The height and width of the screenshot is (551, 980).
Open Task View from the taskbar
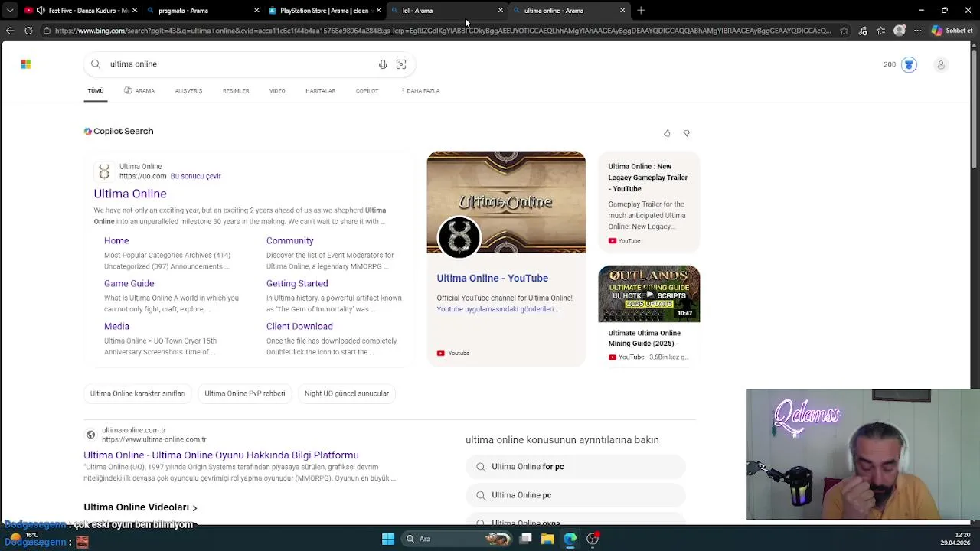[525, 539]
